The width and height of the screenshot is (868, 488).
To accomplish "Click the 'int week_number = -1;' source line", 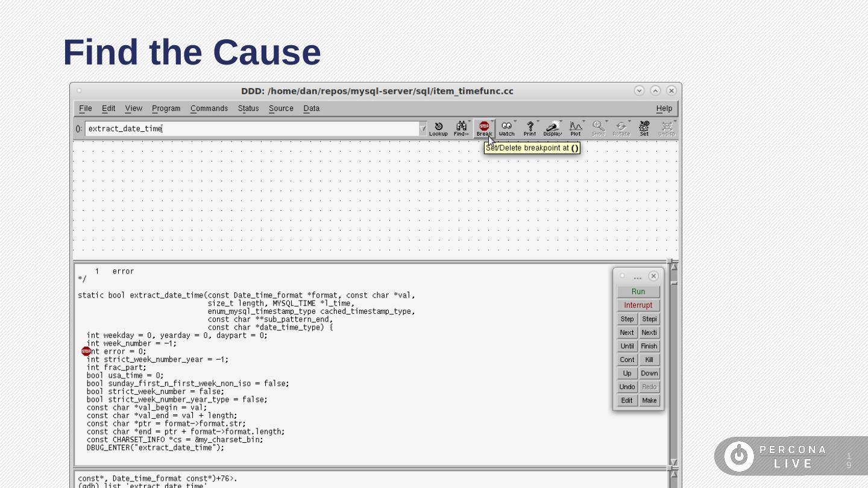I will [x=132, y=343].
